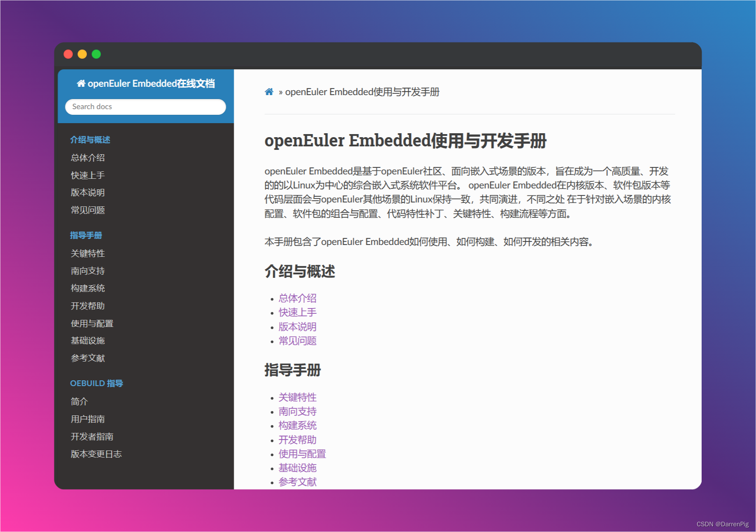This screenshot has height=532, width=756.
Task: Open 南向支持 in the sidebar
Action: tap(88, 271)
